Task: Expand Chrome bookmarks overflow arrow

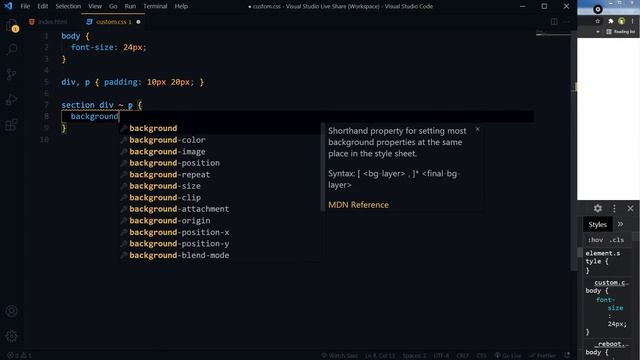Action: tap(598, 31)
